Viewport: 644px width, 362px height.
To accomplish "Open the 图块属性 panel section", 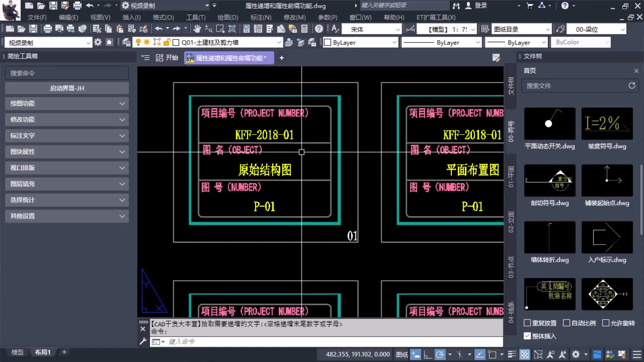I will coord(66,152).
